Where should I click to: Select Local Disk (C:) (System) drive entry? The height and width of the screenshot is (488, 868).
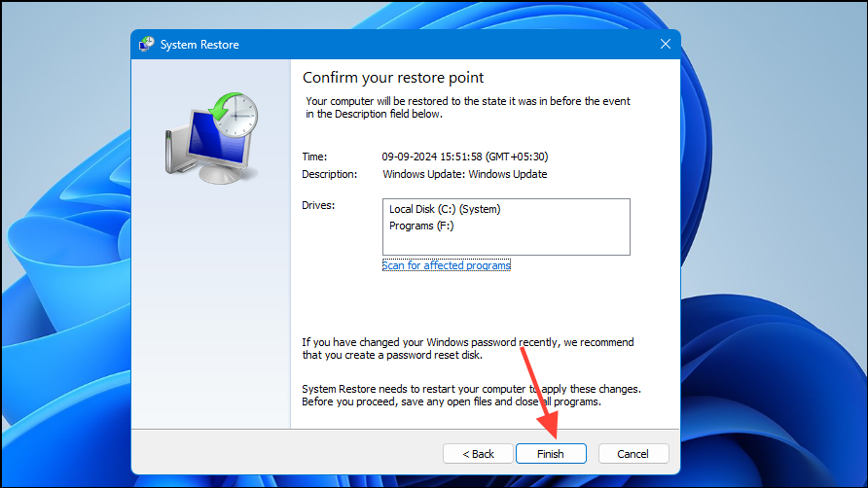pyautogui.click(x=445, y=209)
